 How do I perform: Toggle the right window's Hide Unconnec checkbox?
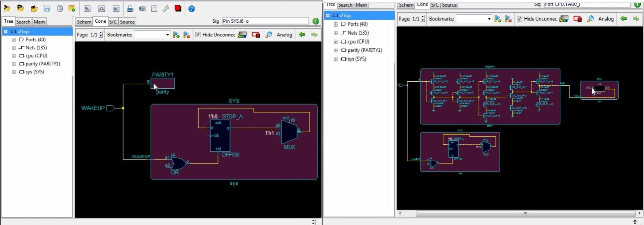(x=519, y=19)
